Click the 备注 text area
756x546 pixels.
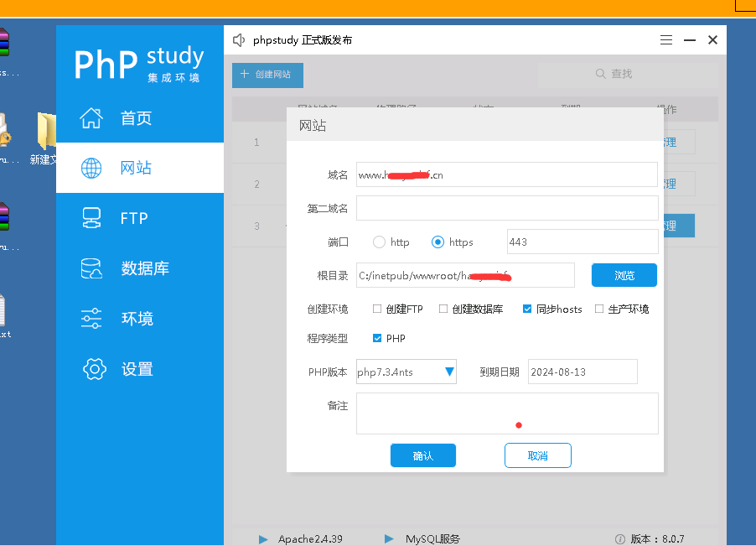[507, 413]
